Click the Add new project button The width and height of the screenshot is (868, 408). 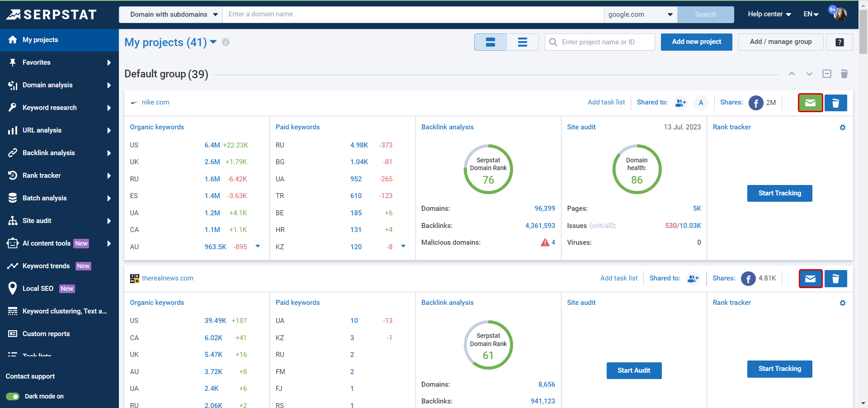[x=696, y=42]
